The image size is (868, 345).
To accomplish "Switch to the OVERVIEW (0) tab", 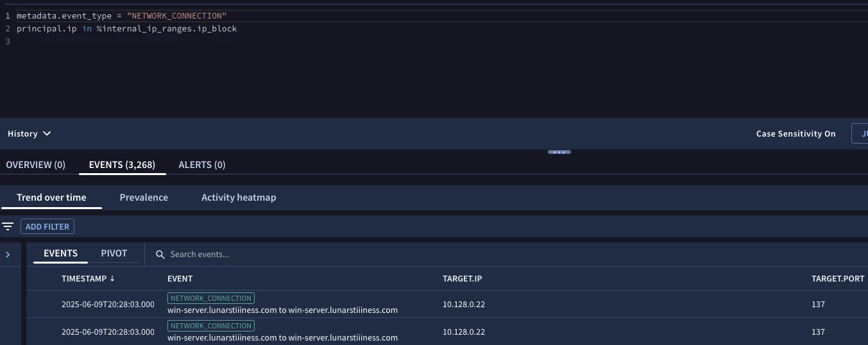I will [36, 165].
